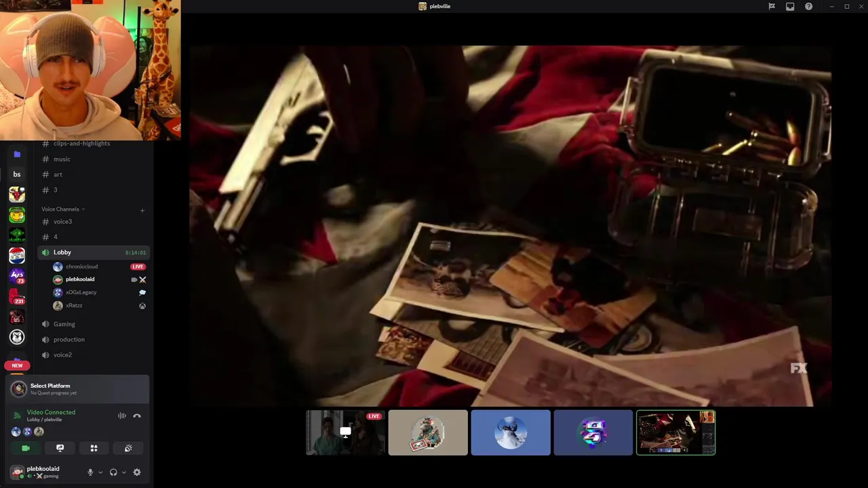The image size is (868, 488).
Task: Open the dark red character server icon
Action: coord(17,317)
